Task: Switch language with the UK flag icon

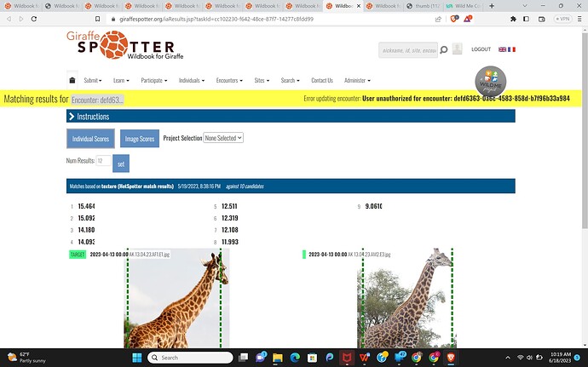Action: click(x=502, y=49)
